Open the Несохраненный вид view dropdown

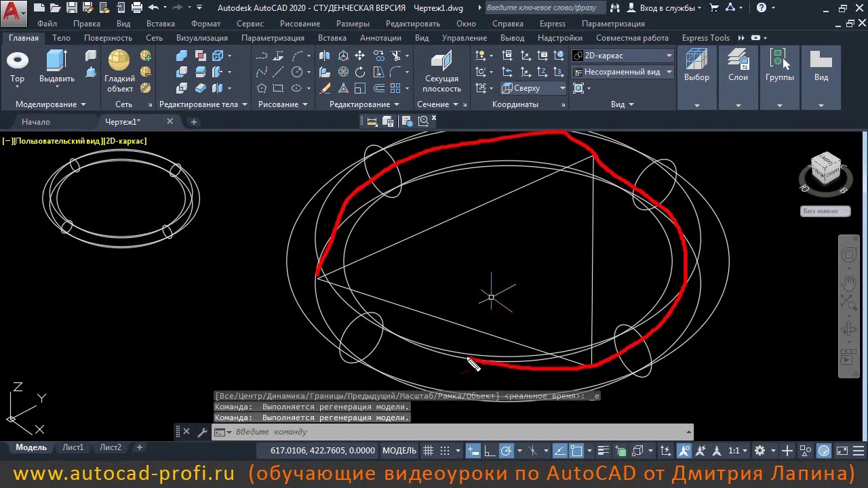[622, 72]
